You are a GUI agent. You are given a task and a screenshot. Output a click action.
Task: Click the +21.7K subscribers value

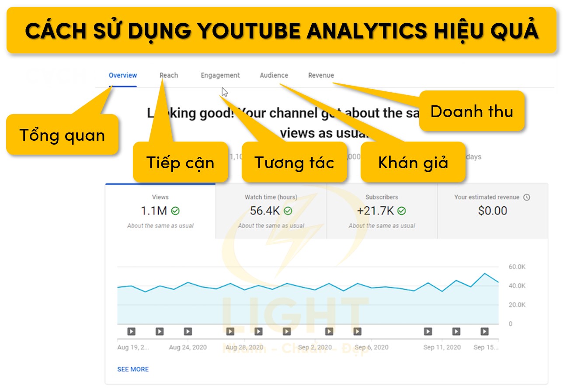click(x=375, y=211)
